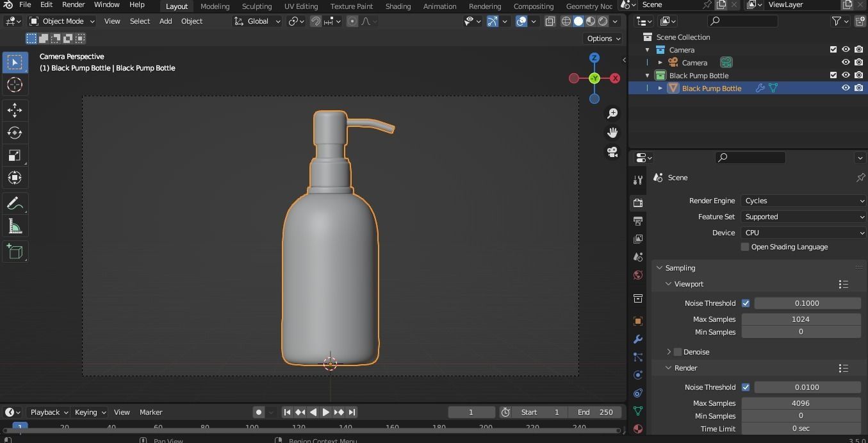Screen dimensions: 868x443
Task: Enable the Denoise checkbox
Action: 678,352
